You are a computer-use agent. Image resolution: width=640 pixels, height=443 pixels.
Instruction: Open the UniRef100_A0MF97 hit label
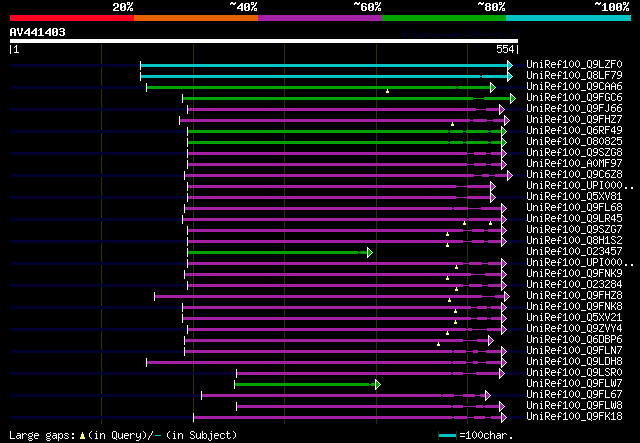coord(574,164)
